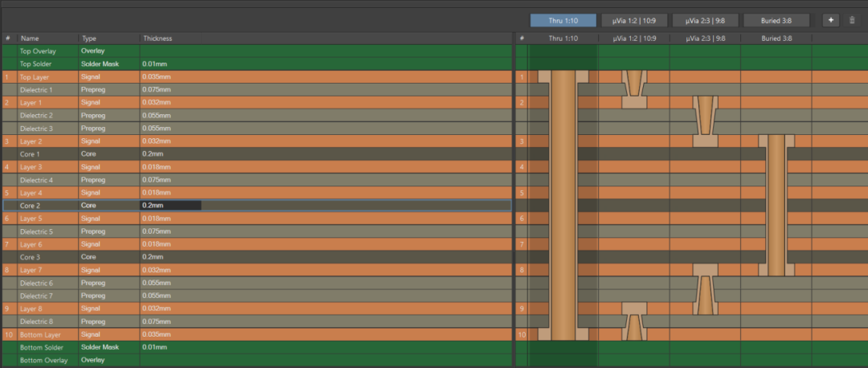This screenshot has height=368, width=868.
Task: Select the Top Layer row name
Action: pos(35,77)
